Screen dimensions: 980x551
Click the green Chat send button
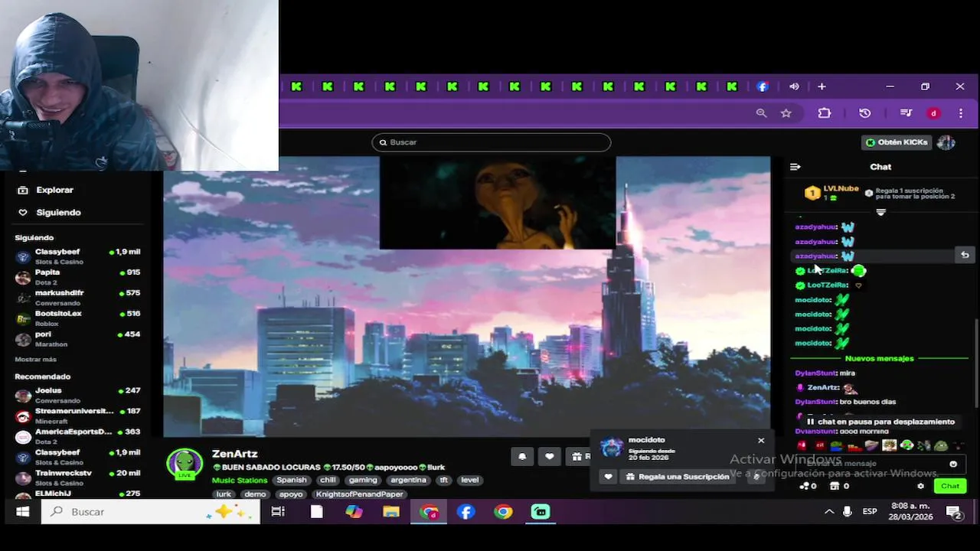[950, 486]
